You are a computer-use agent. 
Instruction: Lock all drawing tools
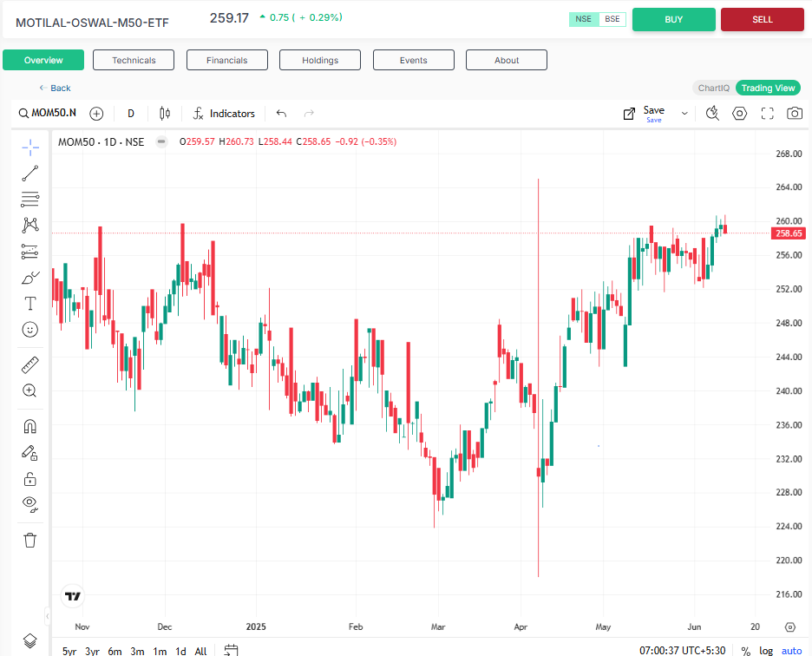click(30, 479)
